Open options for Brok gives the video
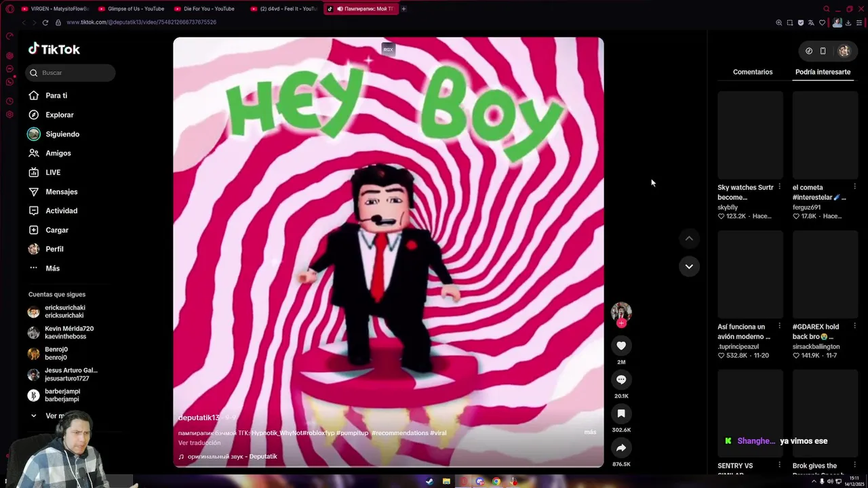The height and width of the screenshot is (488, 868). (x=854, y=466)
